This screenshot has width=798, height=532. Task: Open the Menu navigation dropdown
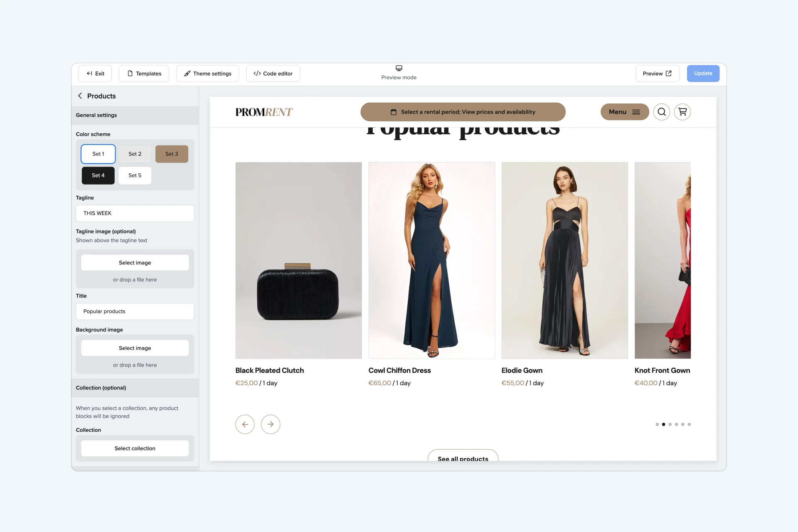coord(623,112)
